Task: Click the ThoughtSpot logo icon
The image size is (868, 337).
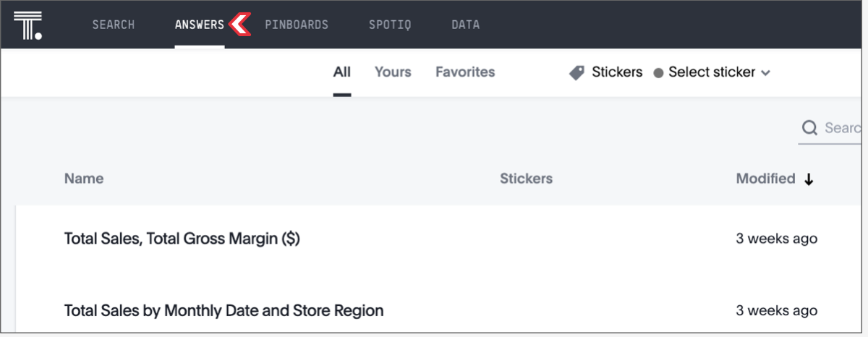Action: tap(27, 25)
